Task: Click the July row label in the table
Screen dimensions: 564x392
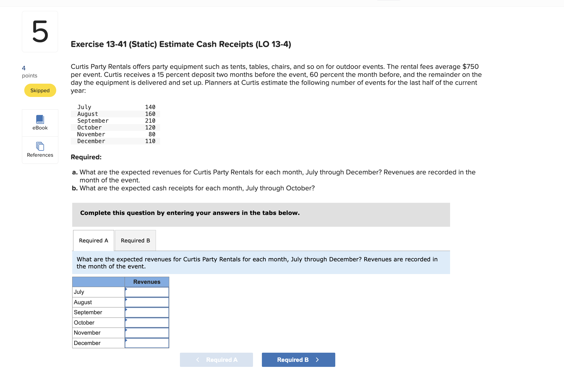Action: (79, 292)
